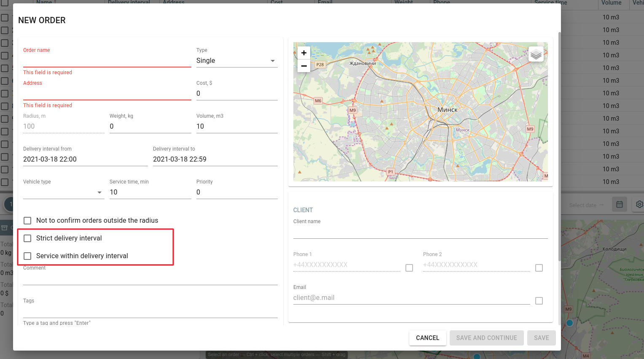The height and width of the screenshot is (359, 644).
Task: Open the calendar date picker icon
Action: point(619,205)
